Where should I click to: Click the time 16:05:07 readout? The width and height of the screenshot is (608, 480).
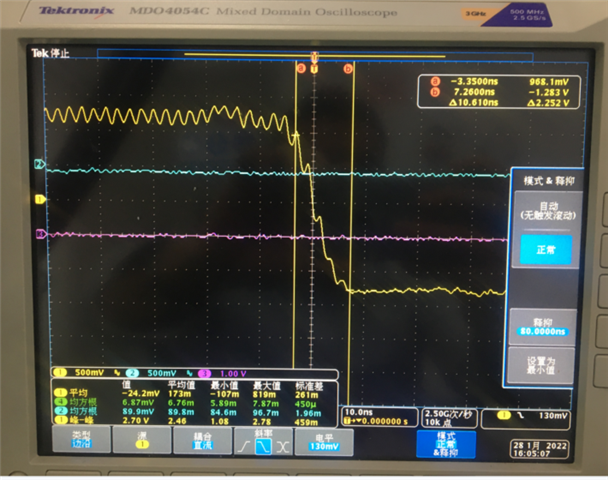[532, 454]
